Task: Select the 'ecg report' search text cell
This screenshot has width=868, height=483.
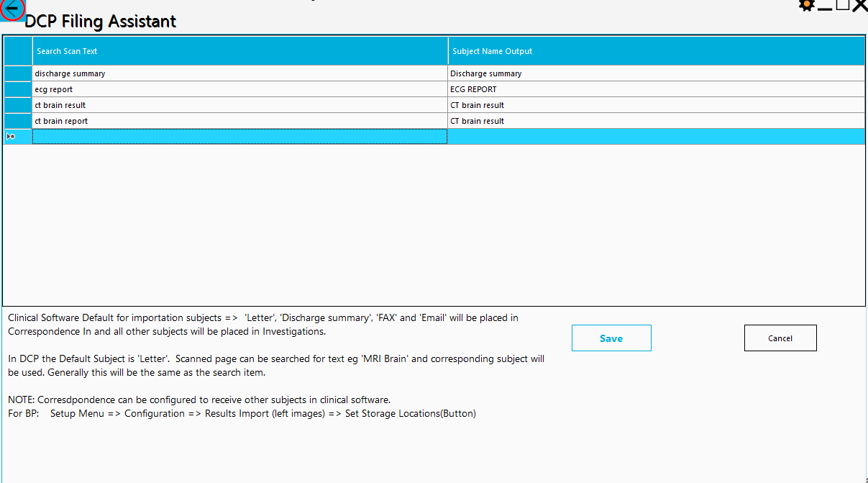Action: coord(239,89)
